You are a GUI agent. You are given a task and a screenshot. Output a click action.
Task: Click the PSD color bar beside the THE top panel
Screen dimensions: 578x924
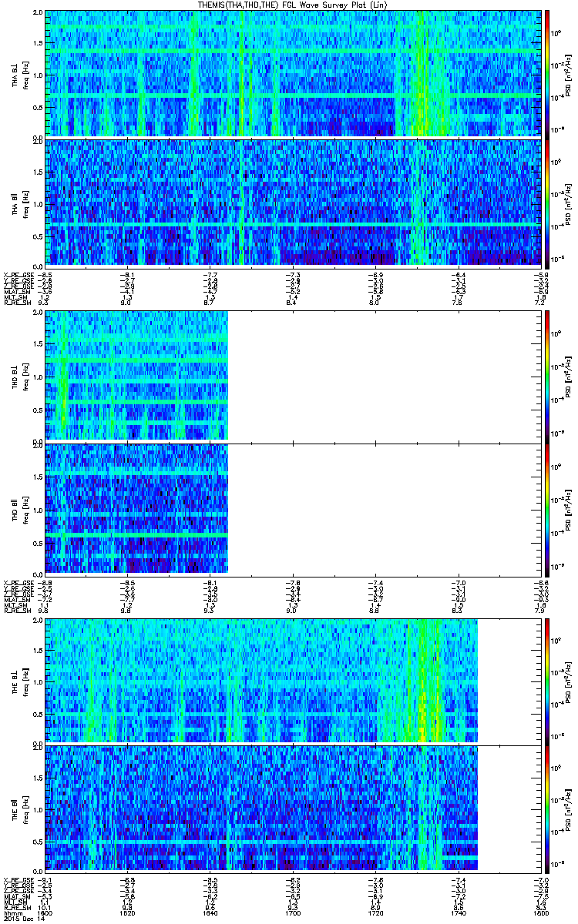click(548, 680)
